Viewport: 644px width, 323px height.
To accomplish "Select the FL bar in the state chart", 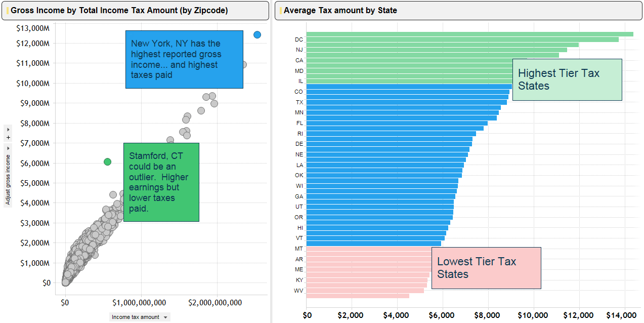I will click(397, 123).
